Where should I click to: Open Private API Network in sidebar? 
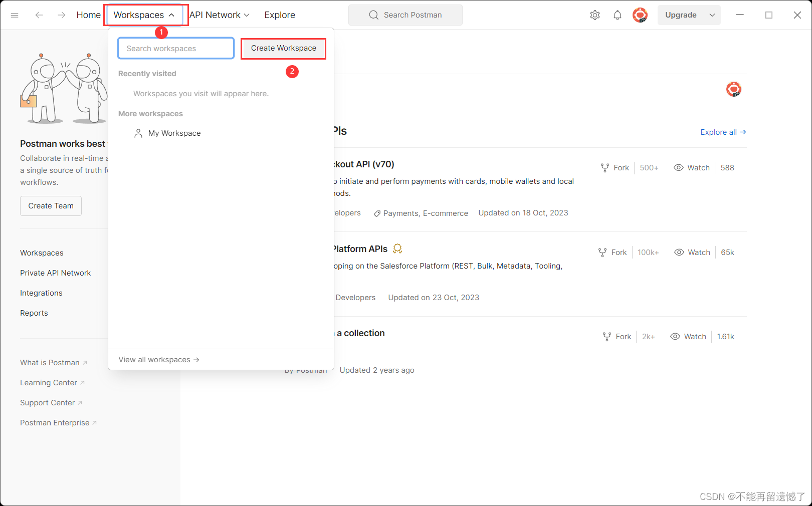pos(55,273)
